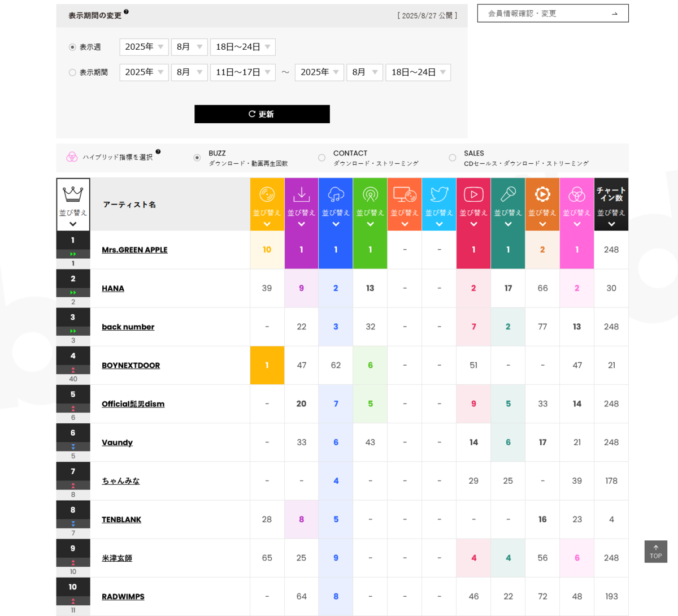Click BOYNEXTDOOR's yellow CD sales rank 1 cell
The image size is (678, 616).
click(x=267, y=365)
